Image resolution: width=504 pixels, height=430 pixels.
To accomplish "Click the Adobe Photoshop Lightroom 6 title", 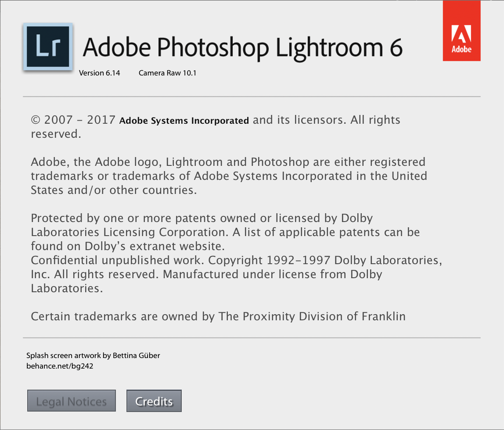I will [x=242, y=47].
